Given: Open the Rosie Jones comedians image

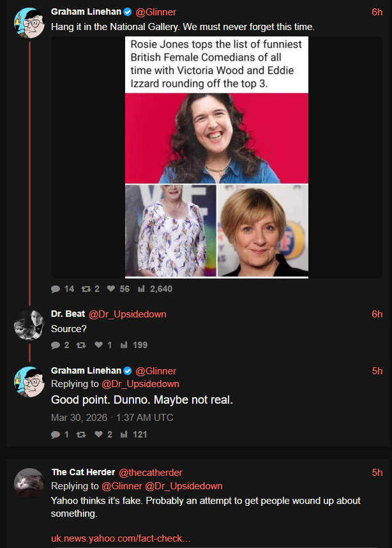Looking at the screenshot, I should click(216, 157).
